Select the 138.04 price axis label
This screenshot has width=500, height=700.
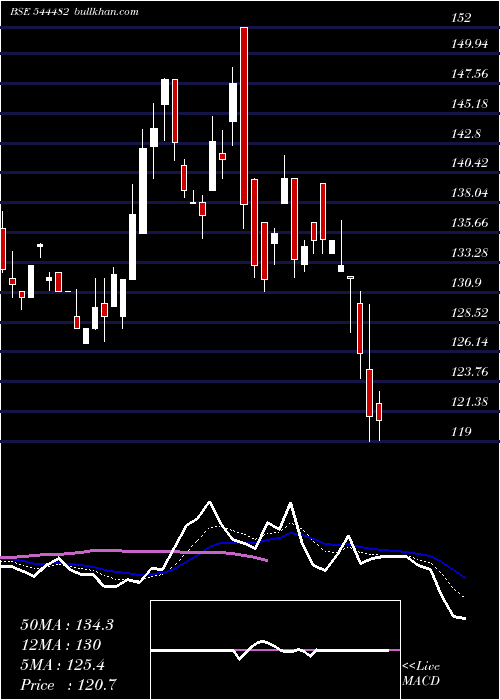(x=470, y=193)
